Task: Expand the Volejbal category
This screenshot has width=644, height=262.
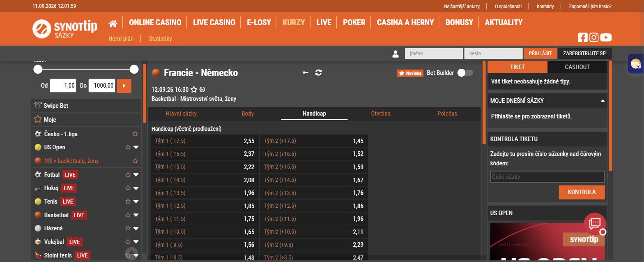Action: coord(136,242)
